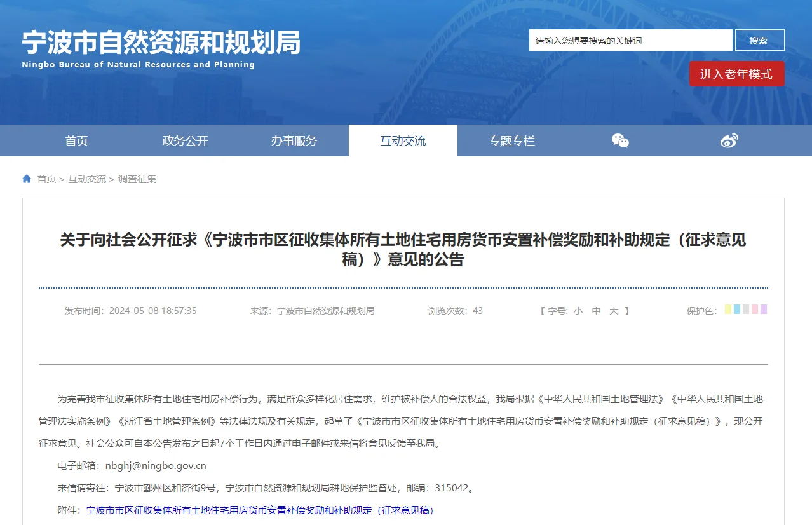Open the attachment link for the draft regulation
The width and height of the screenshot is (812, 525).
(260, 510)
